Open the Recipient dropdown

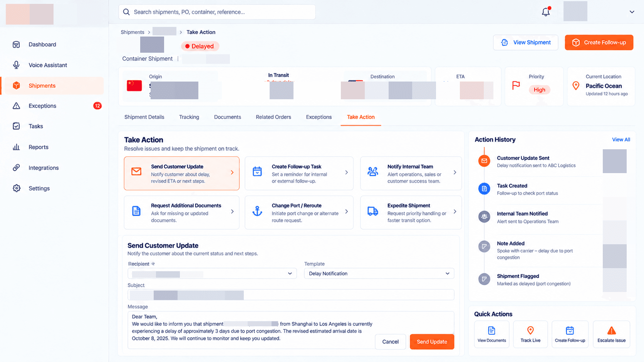(x=212, y=274)
